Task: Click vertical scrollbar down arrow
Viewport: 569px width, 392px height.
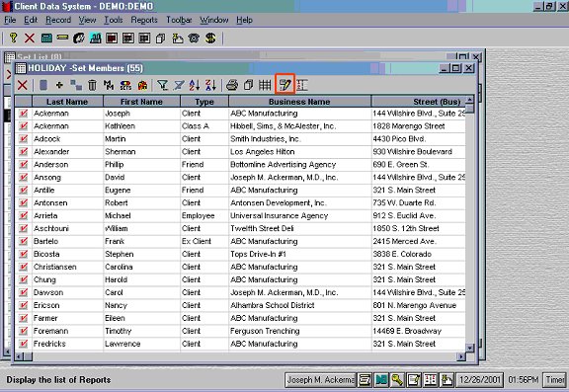Action: (x=469, y=348)
